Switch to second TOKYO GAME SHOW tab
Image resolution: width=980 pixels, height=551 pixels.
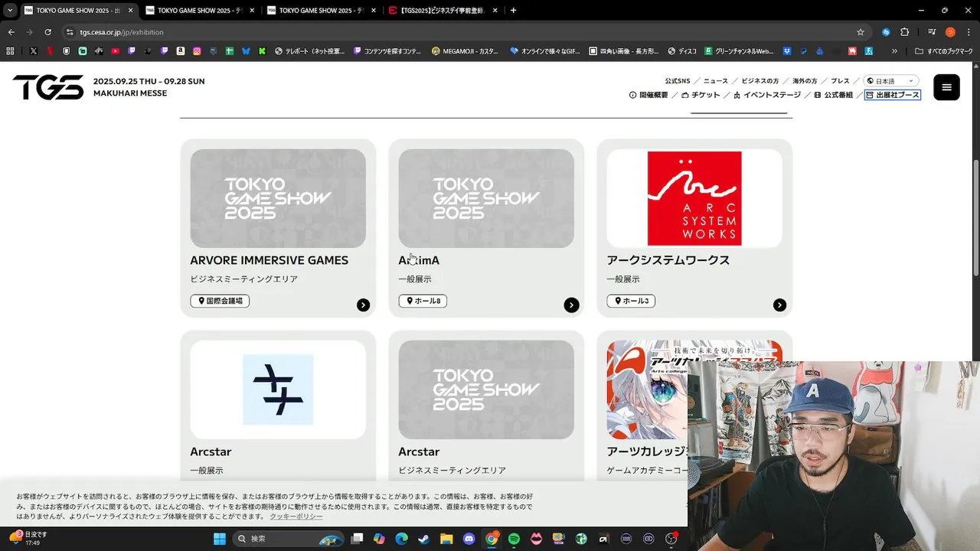coord(201,11)
